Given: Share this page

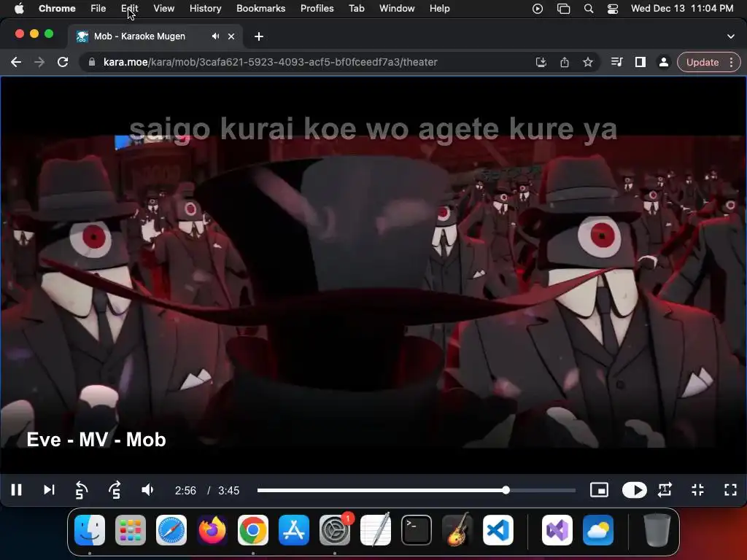Looking at the screenshot, I should click(x=565, y=62).
